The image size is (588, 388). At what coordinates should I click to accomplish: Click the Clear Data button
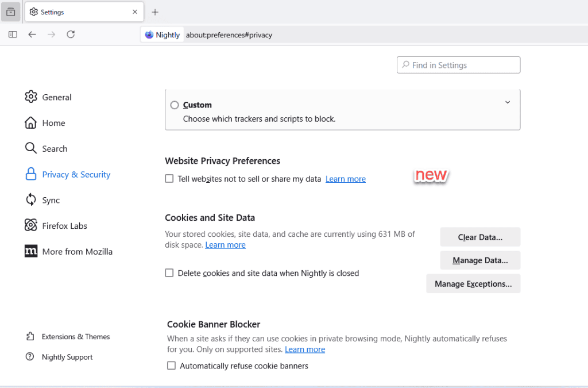point(480,237)
